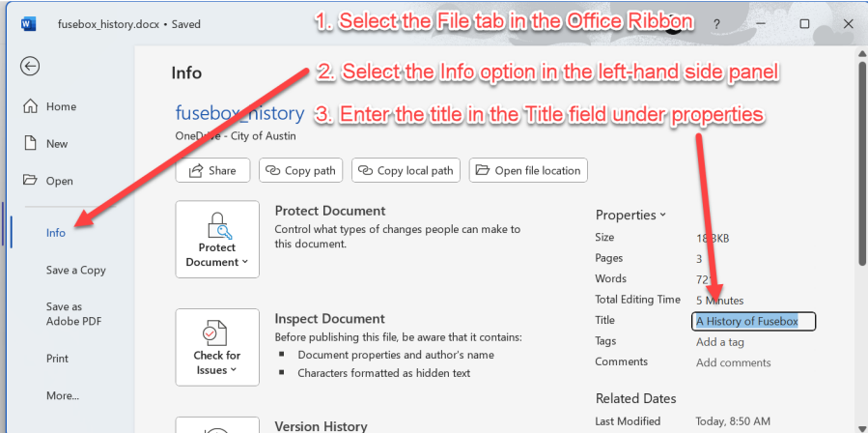Click the Pages value 3
868x433 pixels.
click(699, 259)
